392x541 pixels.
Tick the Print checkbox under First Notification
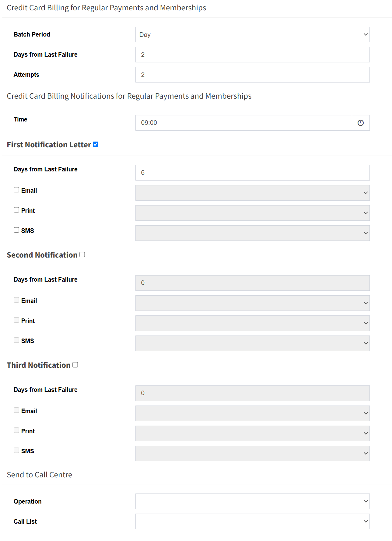(16, 210)
